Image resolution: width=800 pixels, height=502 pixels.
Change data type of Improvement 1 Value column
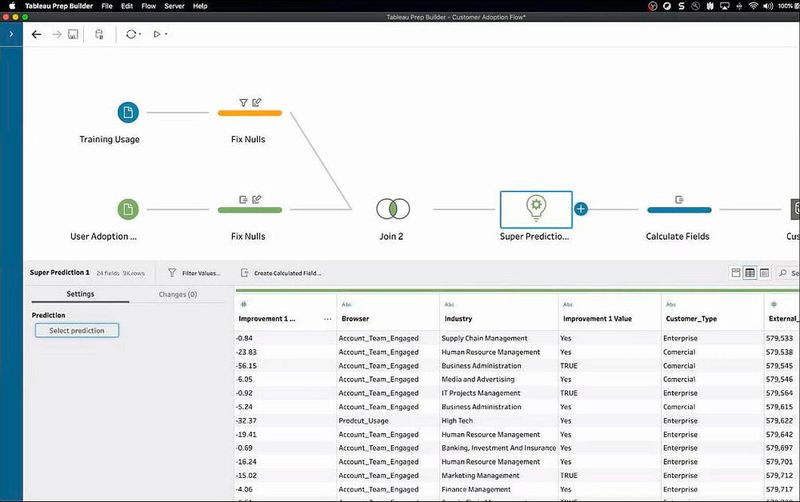pos(567,305)
